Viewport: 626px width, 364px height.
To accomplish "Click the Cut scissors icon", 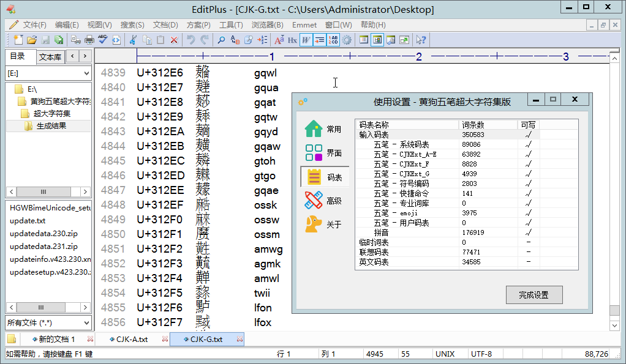I will (133, 40).
